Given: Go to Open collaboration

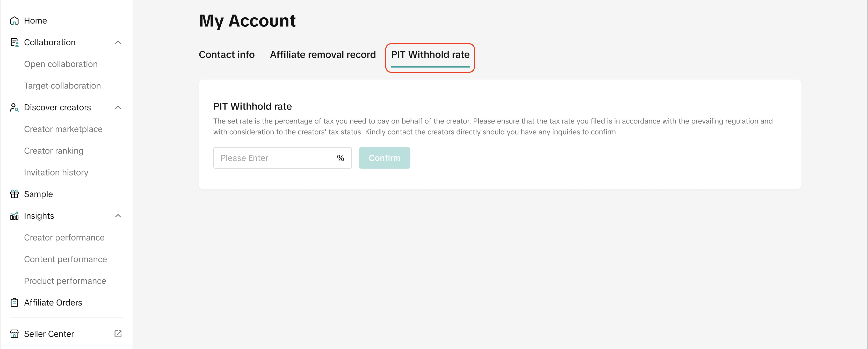Looking at the screenshot, I should click(x=61, y=64).
